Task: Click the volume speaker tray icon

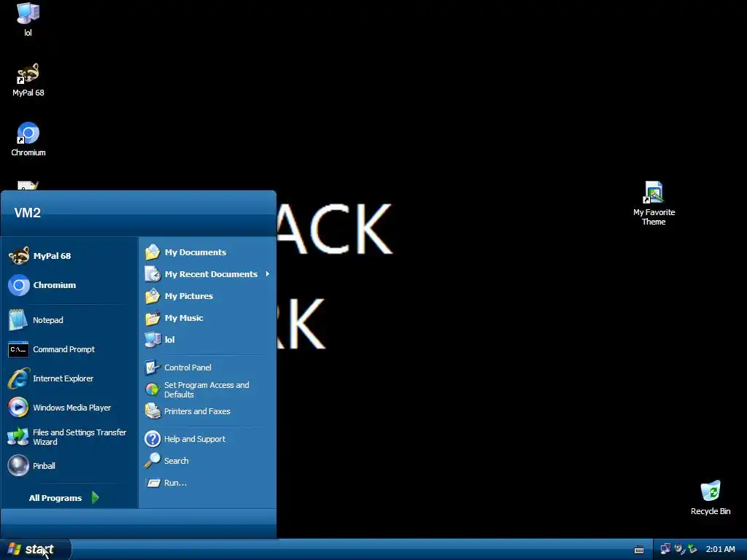Action: pos(679,549)
